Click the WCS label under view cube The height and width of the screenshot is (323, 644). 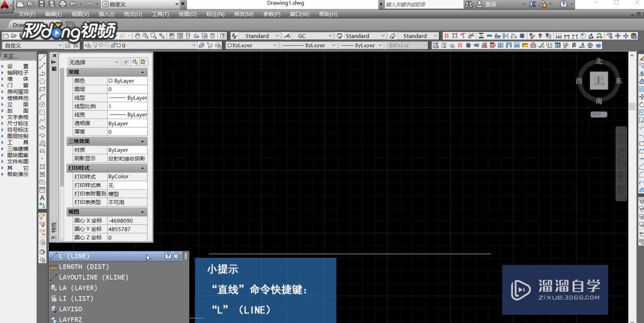(599, 115)
